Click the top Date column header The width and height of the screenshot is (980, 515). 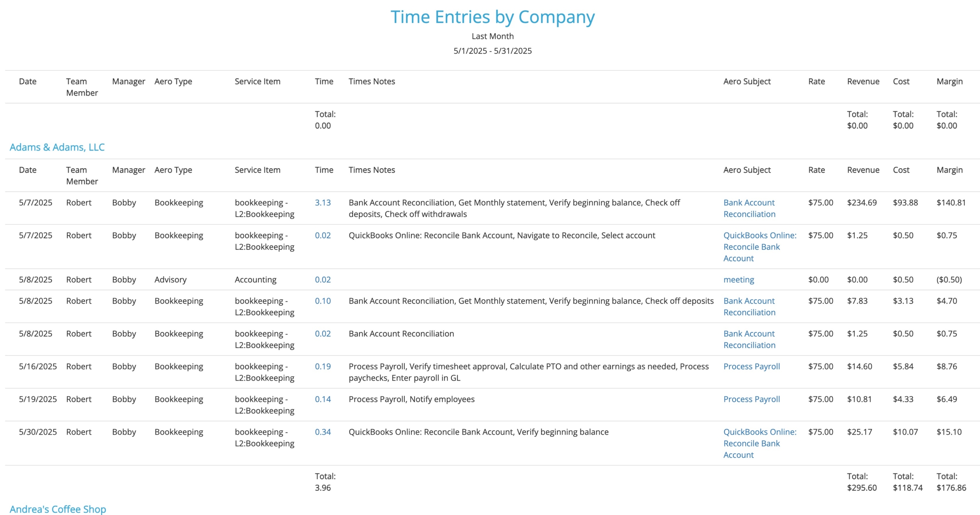pos(28,81)
